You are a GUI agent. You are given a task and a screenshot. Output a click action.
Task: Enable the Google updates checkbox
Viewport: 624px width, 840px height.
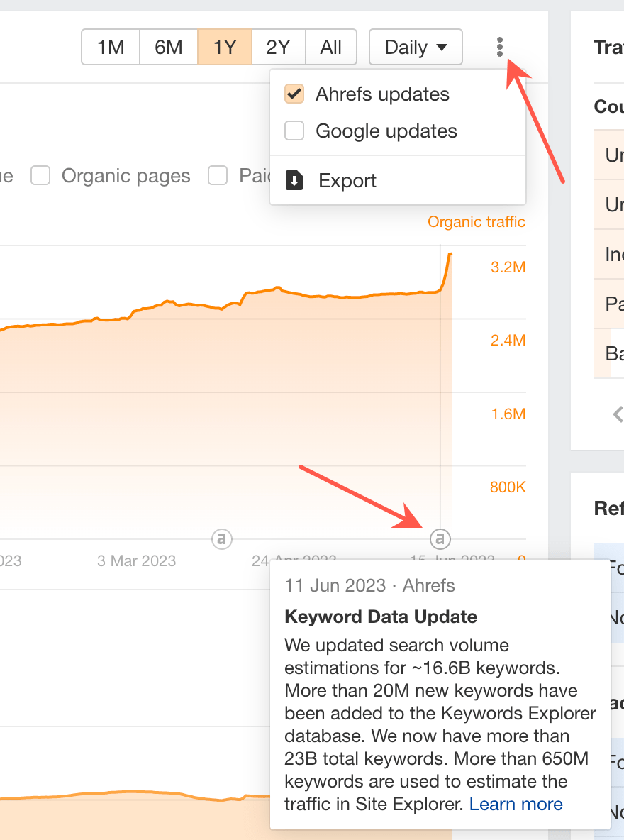click(x=294, y=131)
